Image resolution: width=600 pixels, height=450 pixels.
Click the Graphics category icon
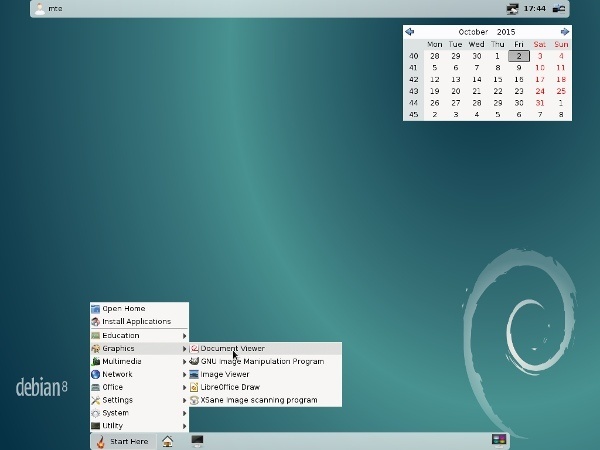click(x=96, y=349)
